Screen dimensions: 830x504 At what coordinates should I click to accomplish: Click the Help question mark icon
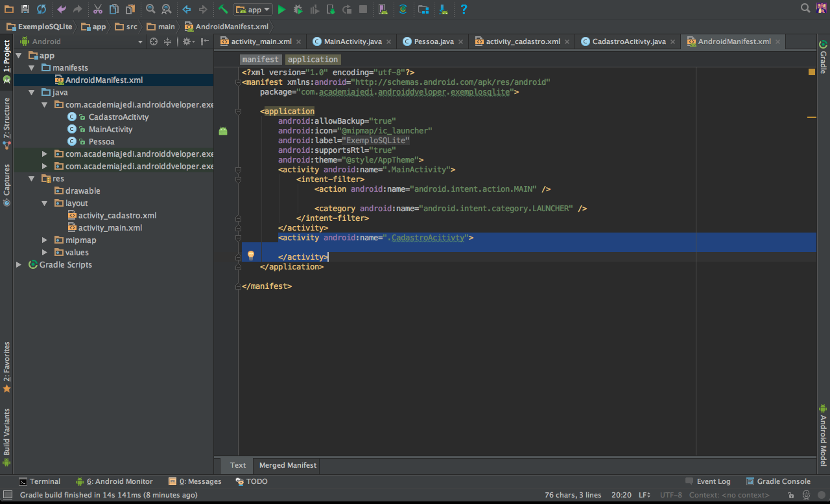[464, 9]
